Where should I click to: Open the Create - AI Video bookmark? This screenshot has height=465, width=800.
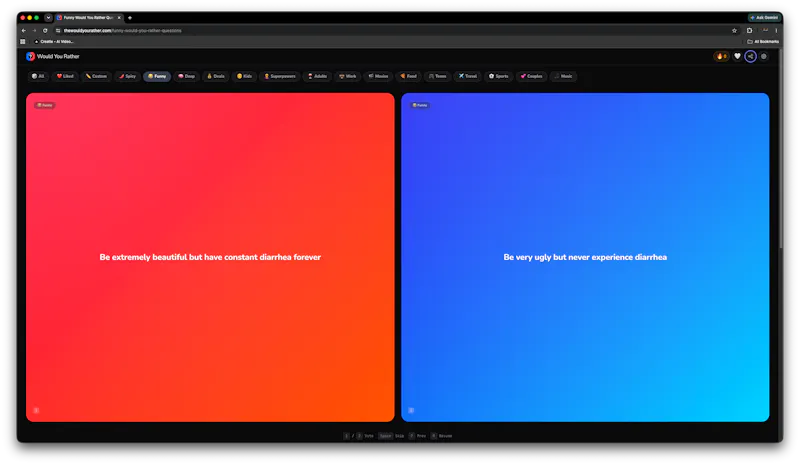coord(54,41)
